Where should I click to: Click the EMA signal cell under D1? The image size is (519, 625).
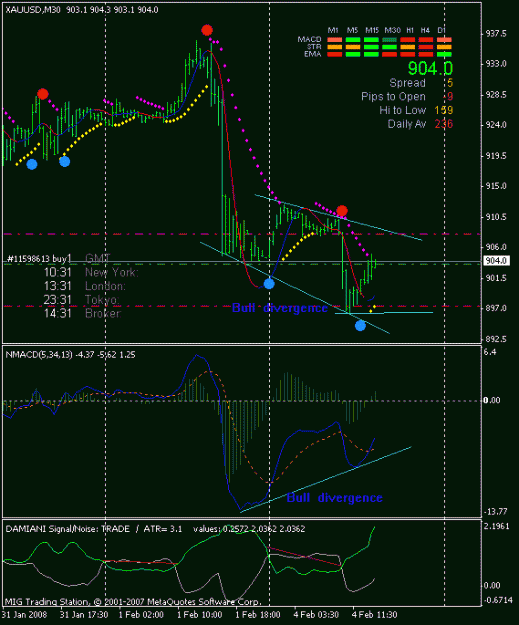[x=444, y=54]
